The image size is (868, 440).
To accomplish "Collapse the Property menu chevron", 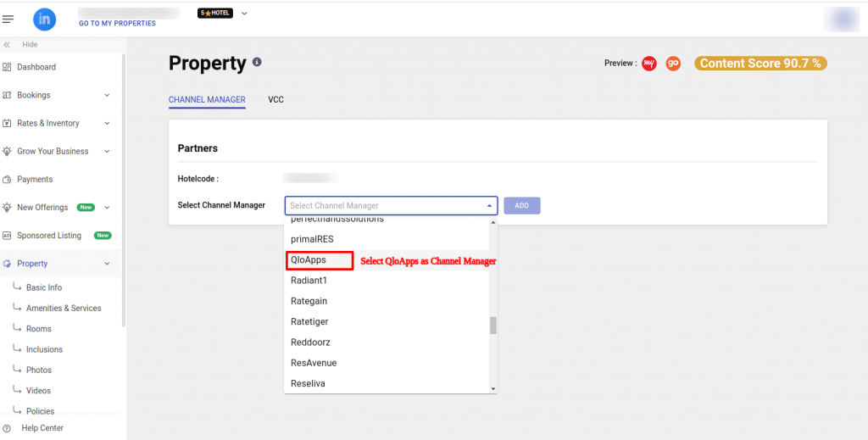I will pos(108,264).
